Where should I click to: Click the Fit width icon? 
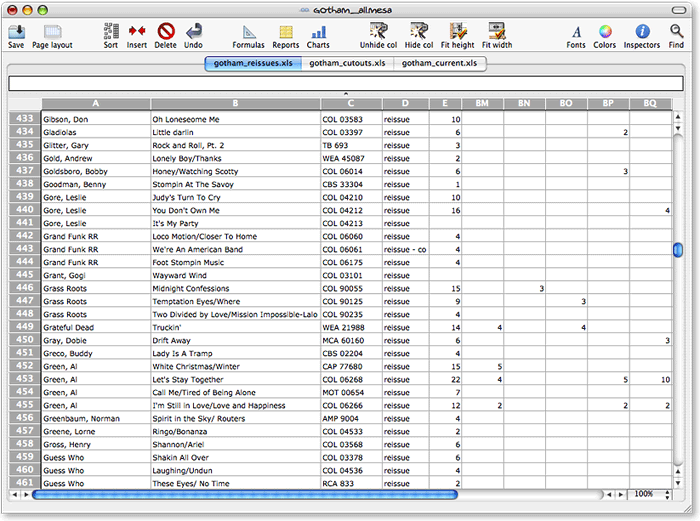[497, 31]
